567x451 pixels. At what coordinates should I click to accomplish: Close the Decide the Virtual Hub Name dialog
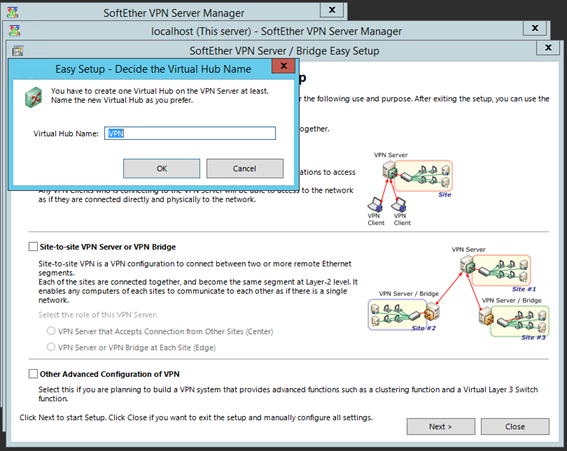click(x=284, y=66)
